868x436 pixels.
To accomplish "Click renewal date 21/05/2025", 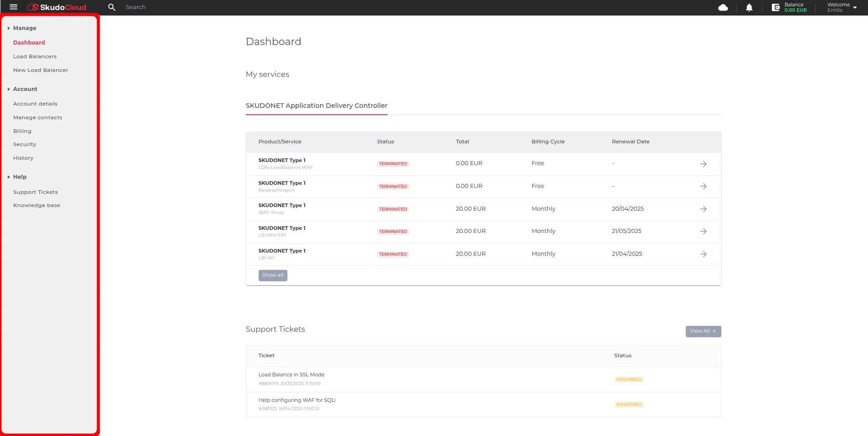I will (x=627, y=231).
